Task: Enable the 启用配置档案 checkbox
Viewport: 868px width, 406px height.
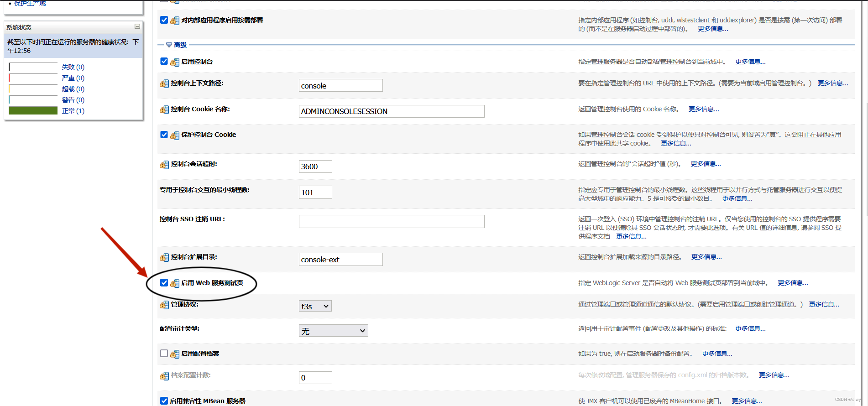Action: pos(164,354)
